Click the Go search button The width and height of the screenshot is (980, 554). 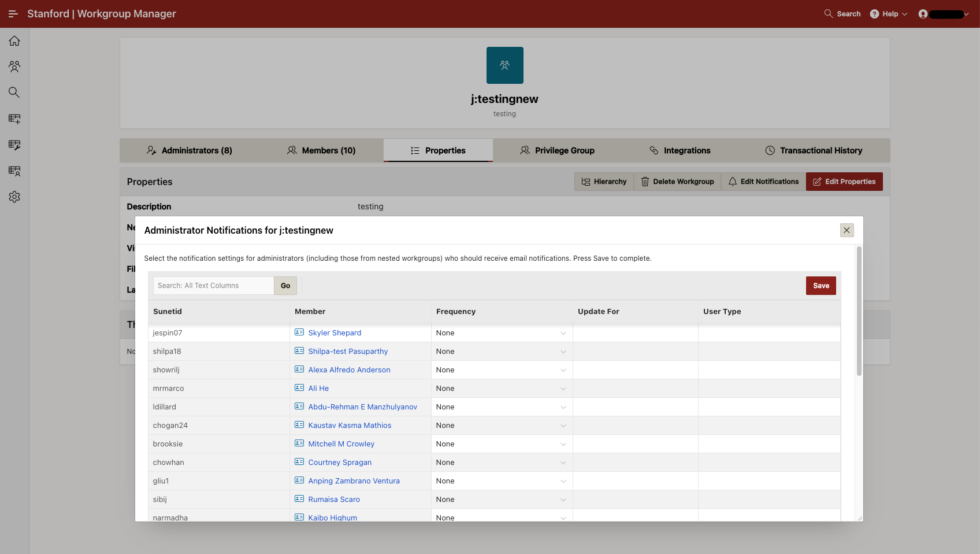285,286
